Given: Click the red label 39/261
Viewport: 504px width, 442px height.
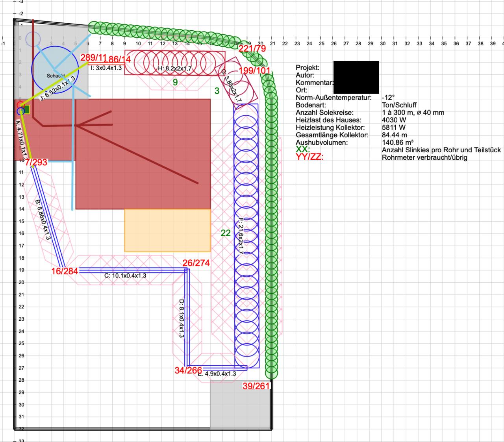Looking at the screenshot, I should pyautogui.click(x=256, y=386).
